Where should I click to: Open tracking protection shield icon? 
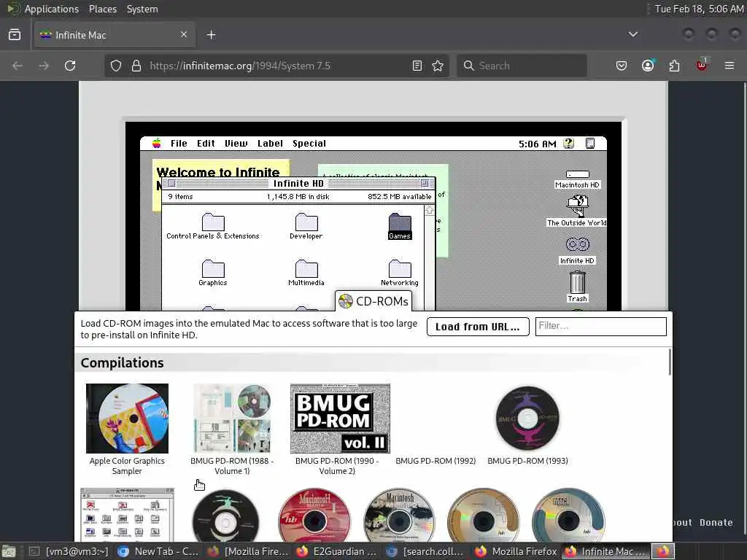coord(116,66)
